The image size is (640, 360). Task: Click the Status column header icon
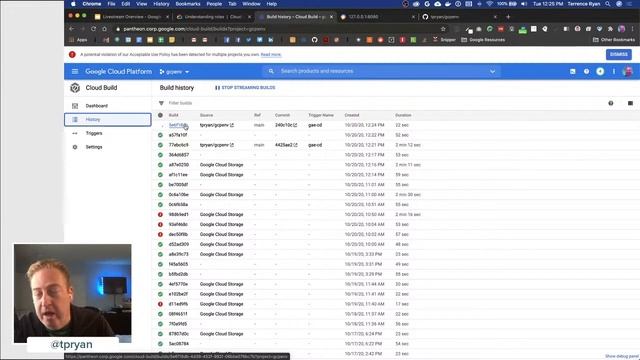pyautogui.click(x=160, y=115)
